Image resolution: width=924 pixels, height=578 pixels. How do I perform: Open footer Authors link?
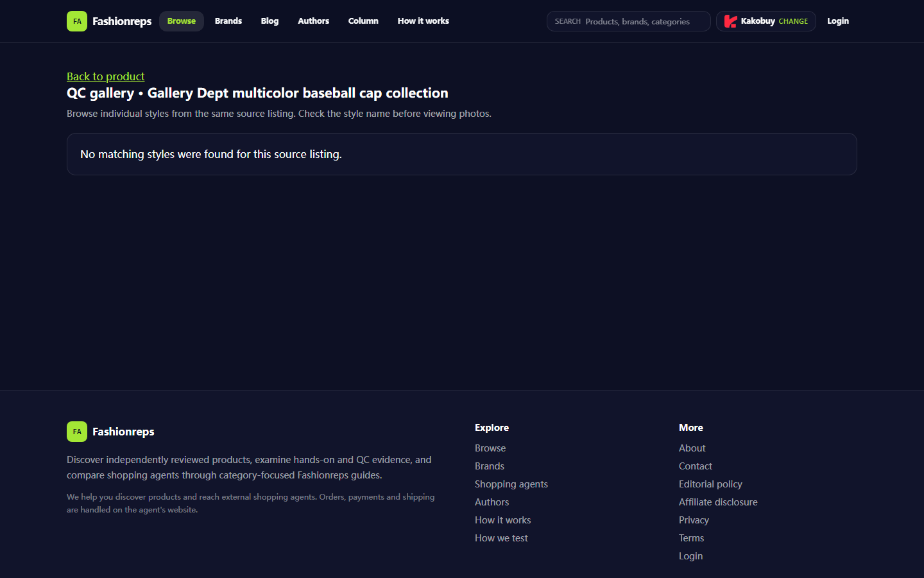coord(492,502)
